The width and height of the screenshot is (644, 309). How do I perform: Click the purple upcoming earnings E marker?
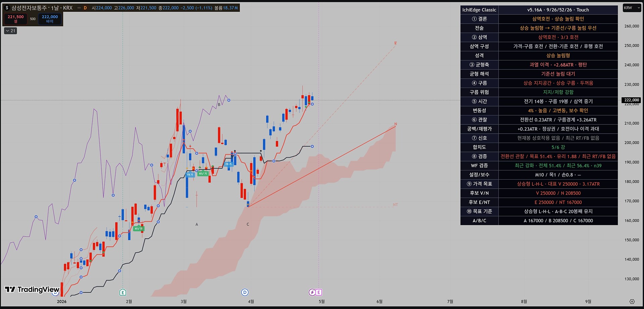click(319, 292)
